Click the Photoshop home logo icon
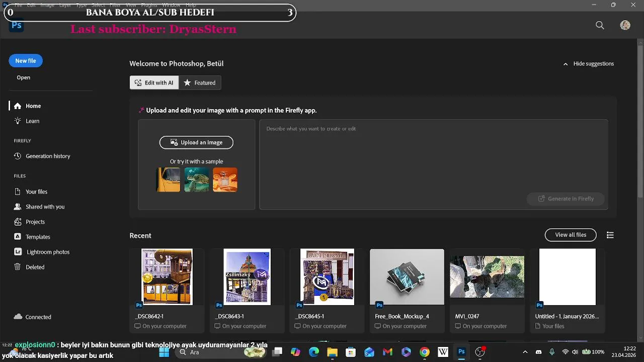The width and height of the screenshot is (644, 362). coord(17,25)
